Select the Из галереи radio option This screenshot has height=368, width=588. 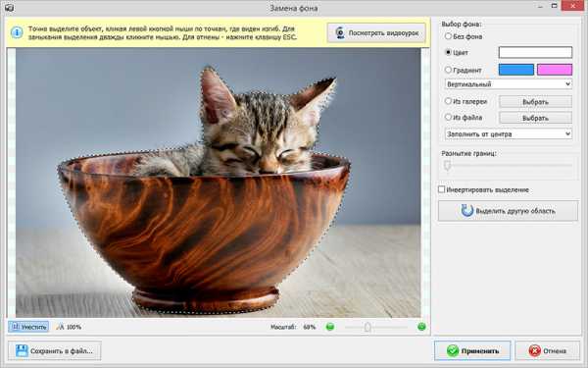448,101
